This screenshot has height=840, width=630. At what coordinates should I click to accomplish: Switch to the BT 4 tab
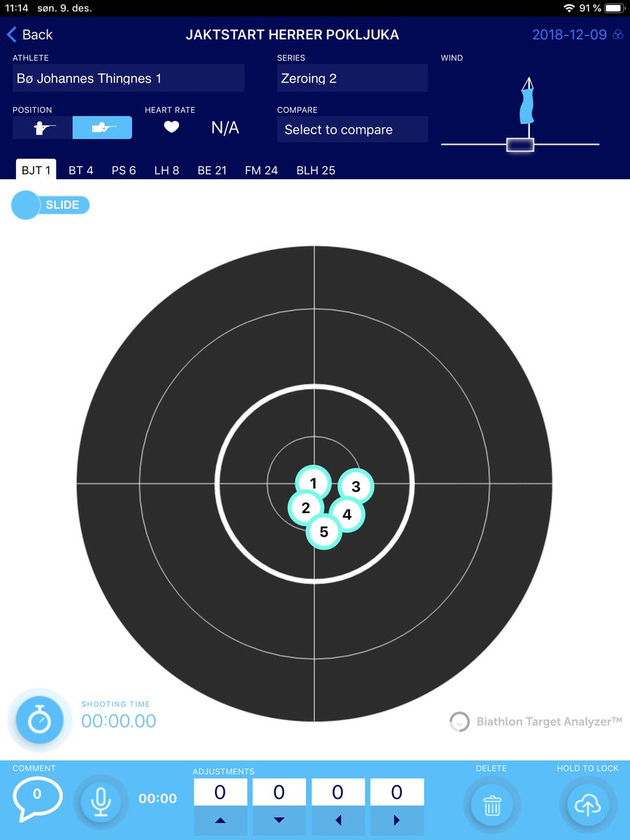pos(80,170)
